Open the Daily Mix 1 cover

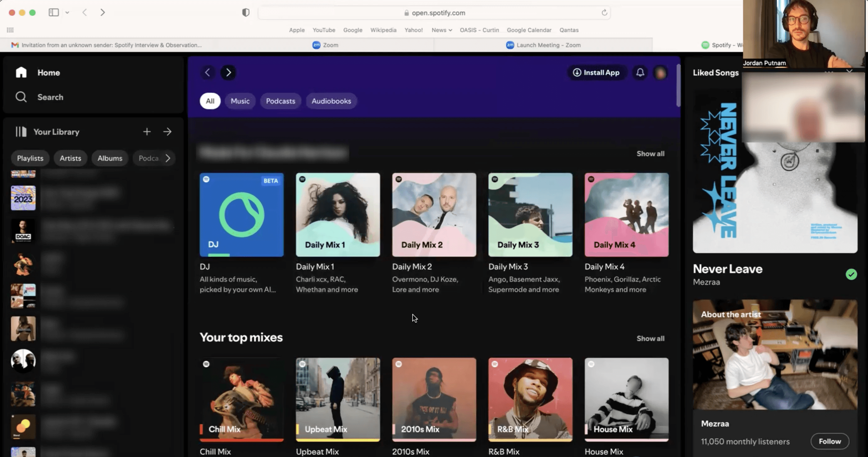click(x=338, y=215)
